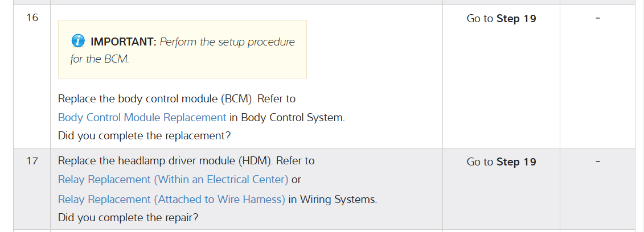
Task: Click "Go to Step 19" in row 16
Action: click(x=501, y=19)
